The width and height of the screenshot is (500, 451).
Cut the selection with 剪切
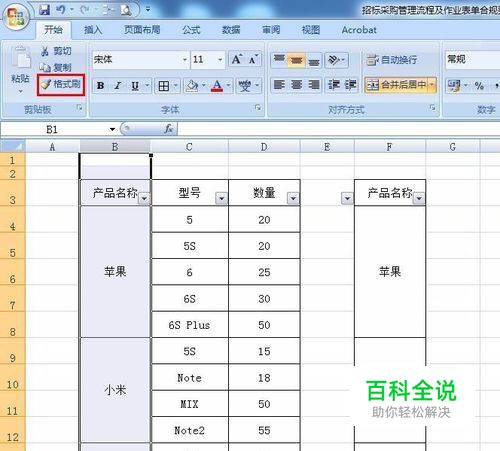[x=56, y=51]
